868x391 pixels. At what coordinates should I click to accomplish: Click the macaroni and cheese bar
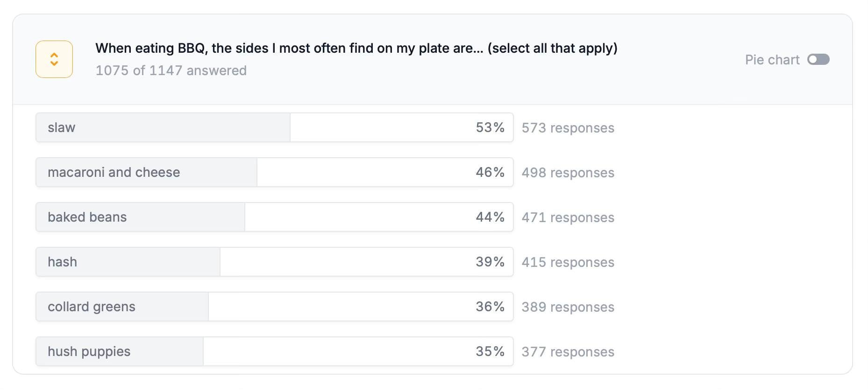point(274,172)
